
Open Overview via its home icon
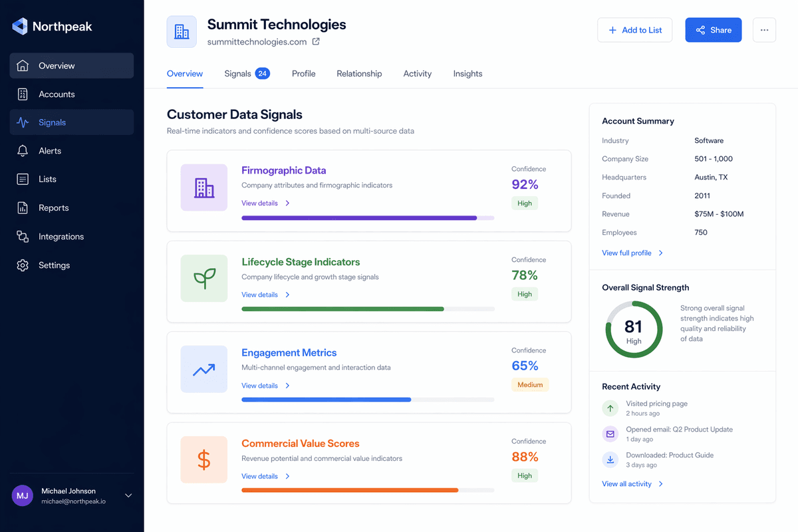(x=23, y=66)
